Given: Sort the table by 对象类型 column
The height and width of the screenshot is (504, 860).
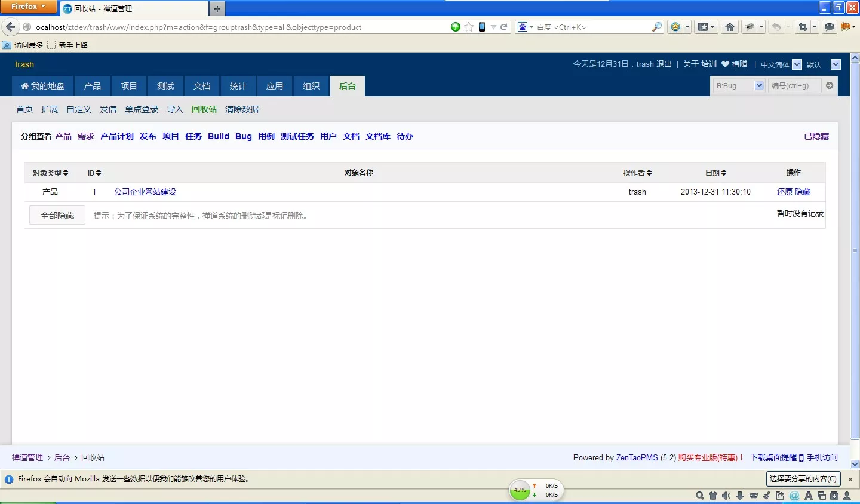Looking at the screenshot, I should pyautogui.click(x=50, y=173).
